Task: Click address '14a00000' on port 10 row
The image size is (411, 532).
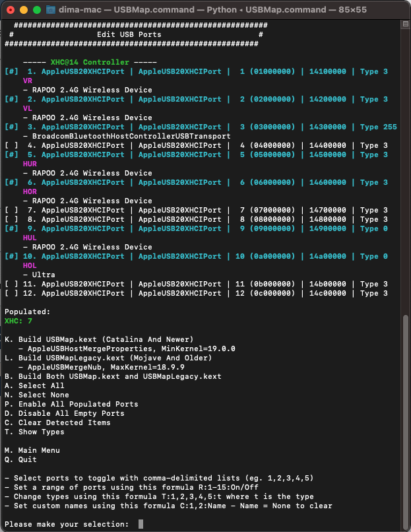Action: (x=328, y=257)
